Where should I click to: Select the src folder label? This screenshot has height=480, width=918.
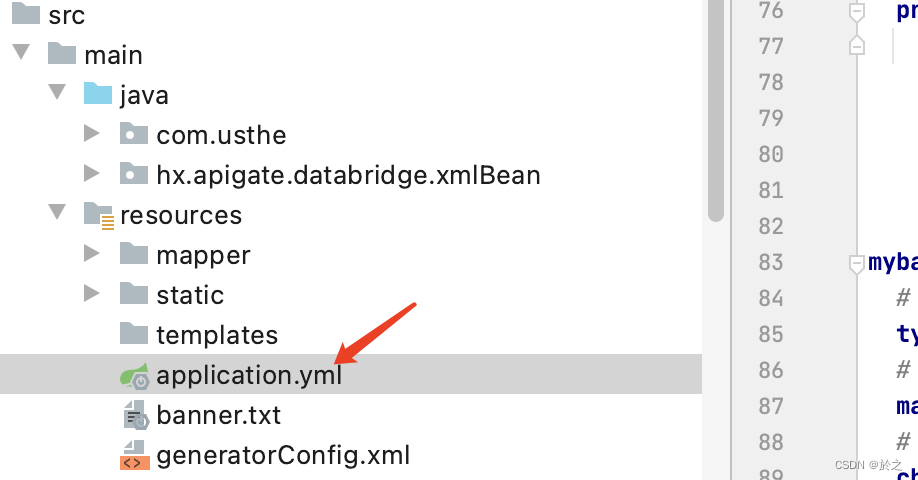click(67, 15)
